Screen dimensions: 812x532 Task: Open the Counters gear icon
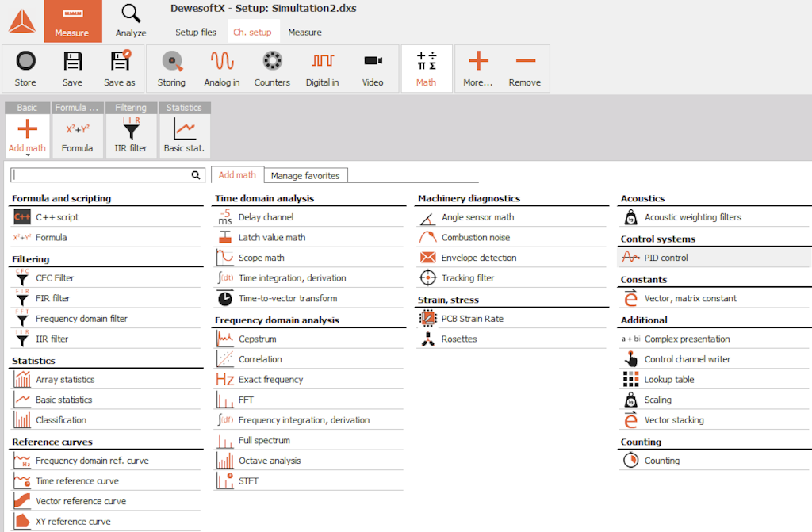273,60
